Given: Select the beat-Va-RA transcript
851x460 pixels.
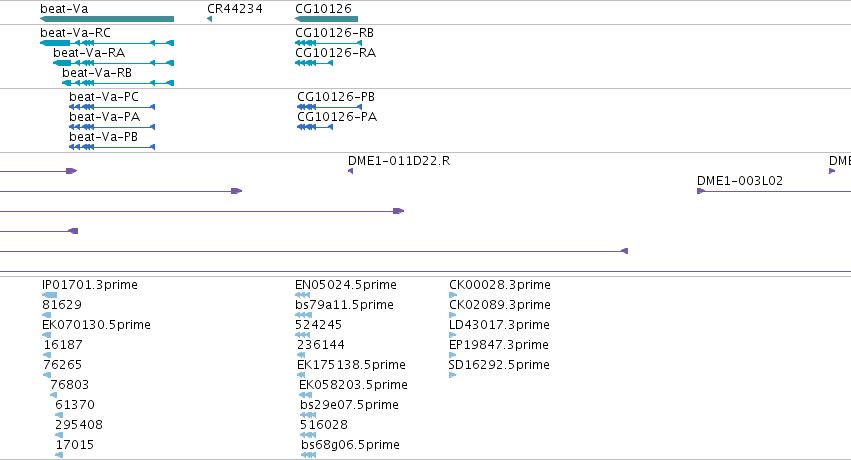Looking at the screenshot, I should (89, 53).
